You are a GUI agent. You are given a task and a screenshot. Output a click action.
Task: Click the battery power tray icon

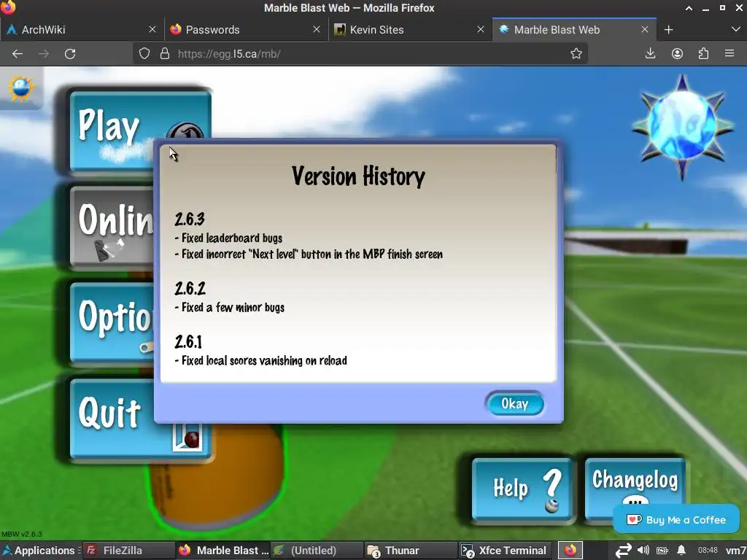662,551
